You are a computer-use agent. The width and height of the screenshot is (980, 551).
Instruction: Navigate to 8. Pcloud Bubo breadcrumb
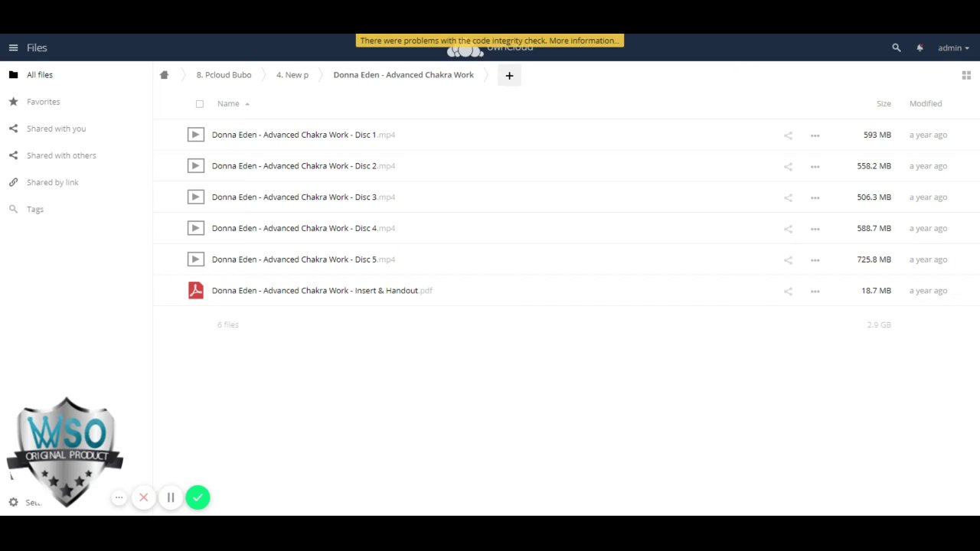pyautogui.click(x=224, y=75)
